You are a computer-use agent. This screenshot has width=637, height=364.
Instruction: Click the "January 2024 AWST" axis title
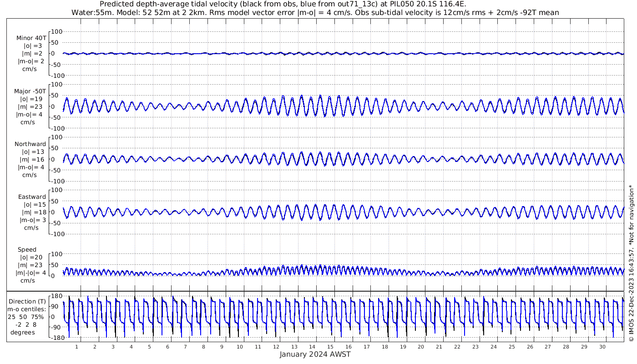click(x=315, y=354)
